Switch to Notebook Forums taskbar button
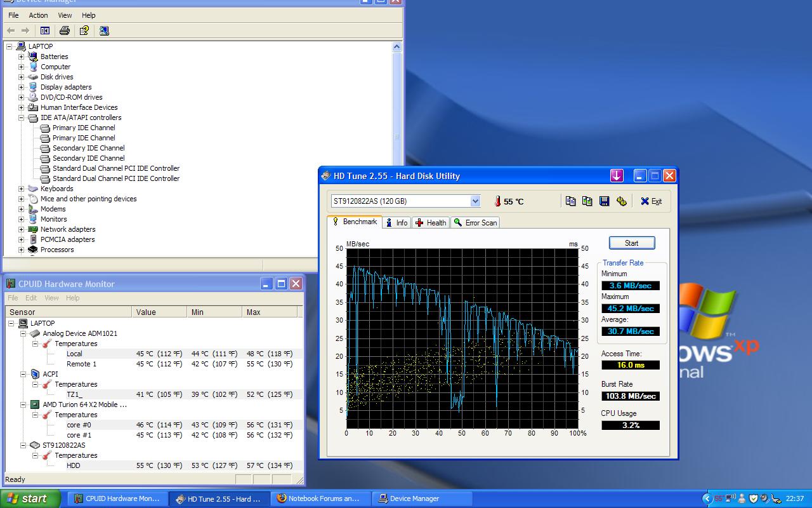Viewport: 812px width, 508px height. (320, 498)
